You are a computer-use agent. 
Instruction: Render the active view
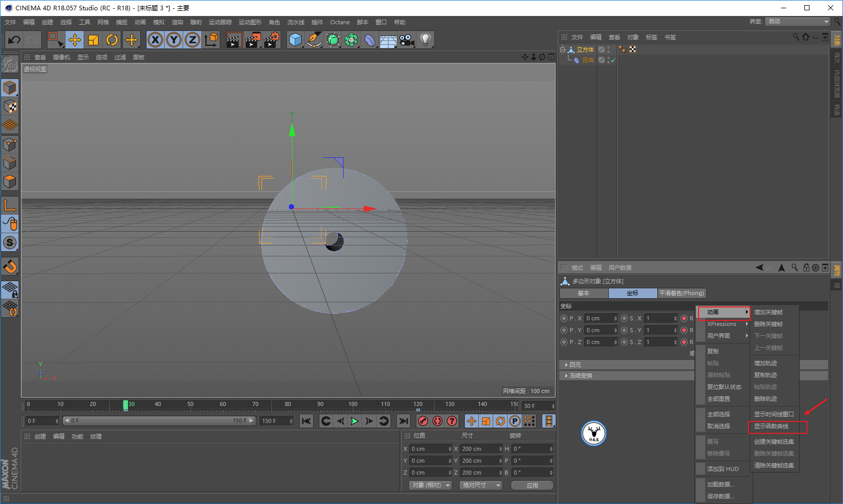[234, 40]
